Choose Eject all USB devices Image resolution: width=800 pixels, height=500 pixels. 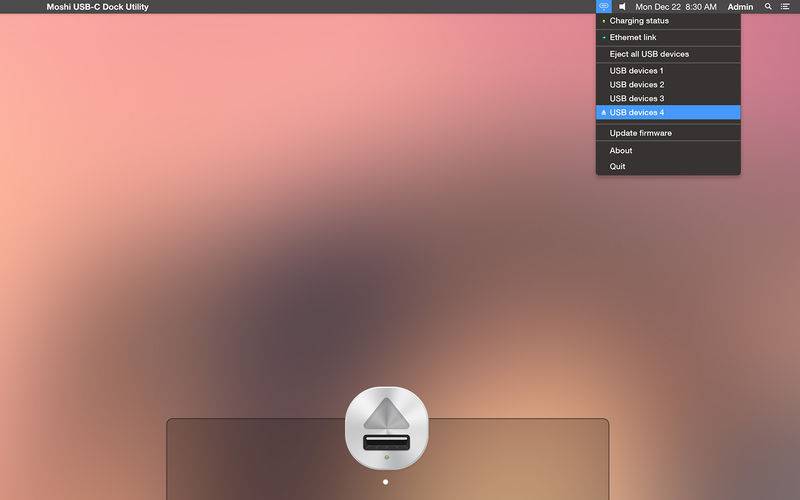[668, 54]
